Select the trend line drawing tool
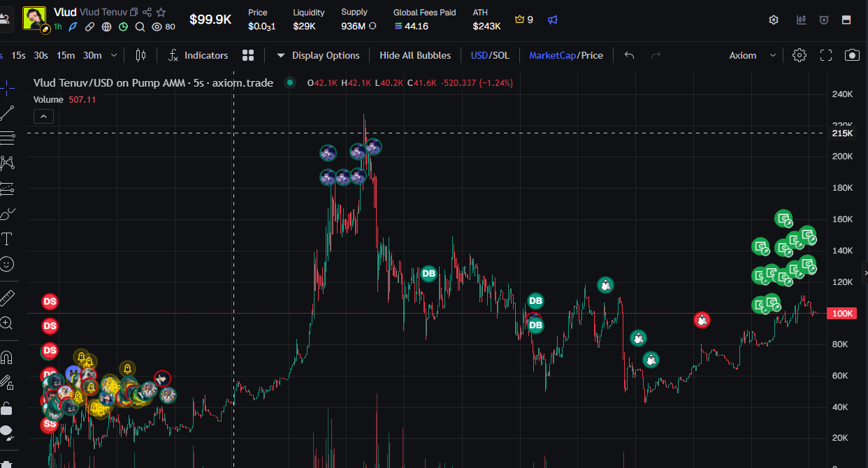 tap(7, 112)
